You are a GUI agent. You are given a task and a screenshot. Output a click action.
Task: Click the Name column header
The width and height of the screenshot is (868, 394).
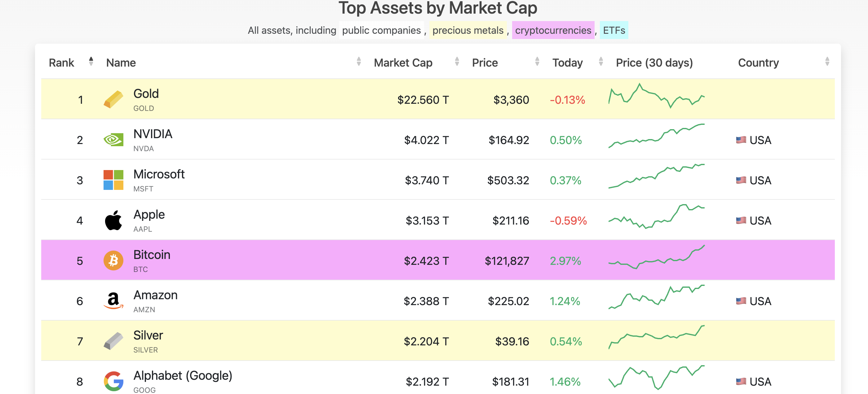[x=121, y=63]
